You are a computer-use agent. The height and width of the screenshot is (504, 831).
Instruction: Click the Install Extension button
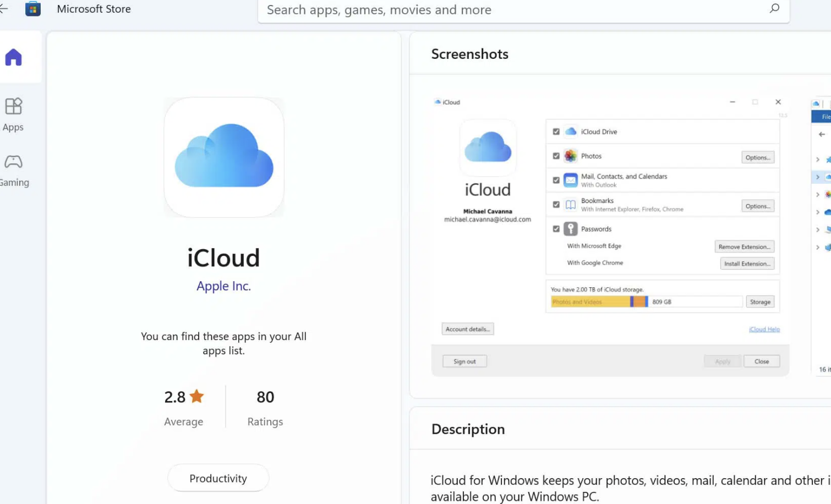pyautogui.click(x=747, y=264)
